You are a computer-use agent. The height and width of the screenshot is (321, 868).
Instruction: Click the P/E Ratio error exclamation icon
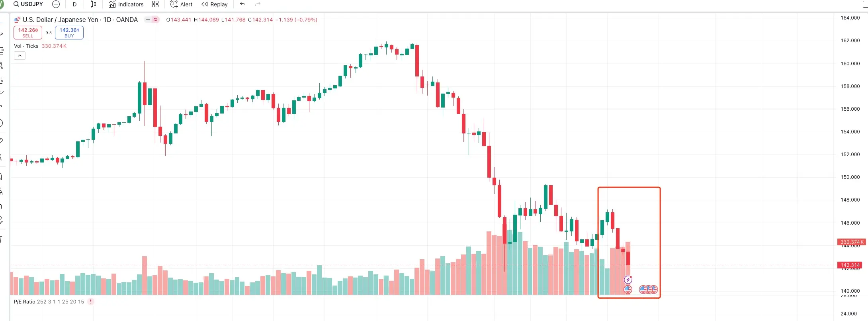click(x=91, y=301)
